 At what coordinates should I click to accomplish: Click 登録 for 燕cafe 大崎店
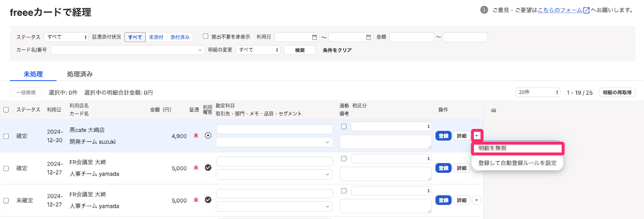coord(443,136)
